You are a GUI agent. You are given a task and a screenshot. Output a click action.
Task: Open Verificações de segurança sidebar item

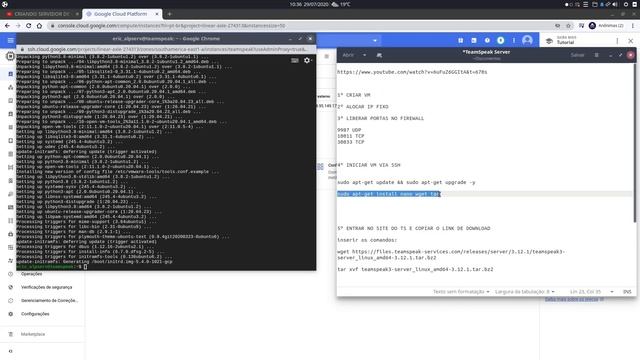47,287
